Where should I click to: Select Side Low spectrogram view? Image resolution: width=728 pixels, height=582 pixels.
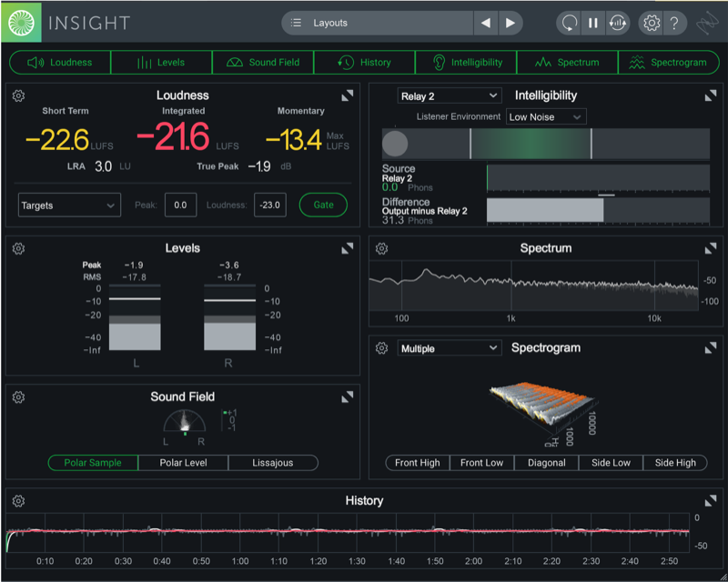coord(611,463)
